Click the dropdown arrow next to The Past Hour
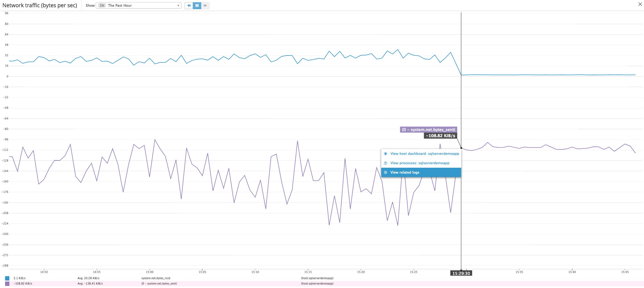Screen dimensions: 644x288 [178, 5]
